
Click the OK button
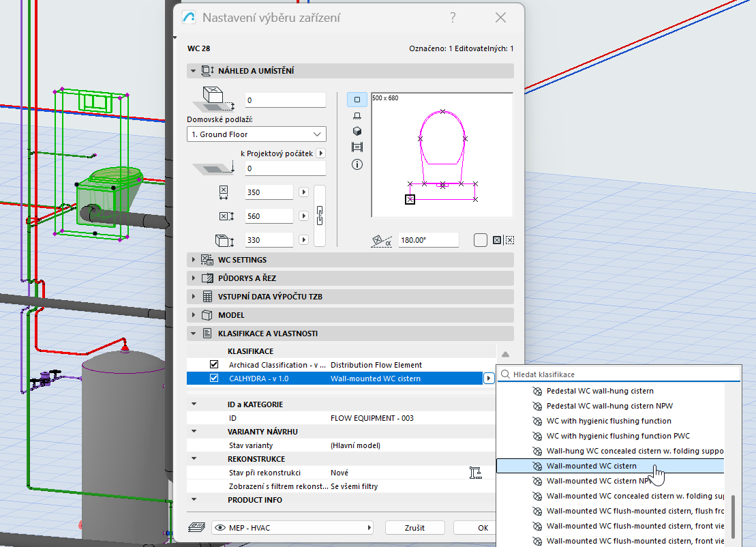click(483, 527)
